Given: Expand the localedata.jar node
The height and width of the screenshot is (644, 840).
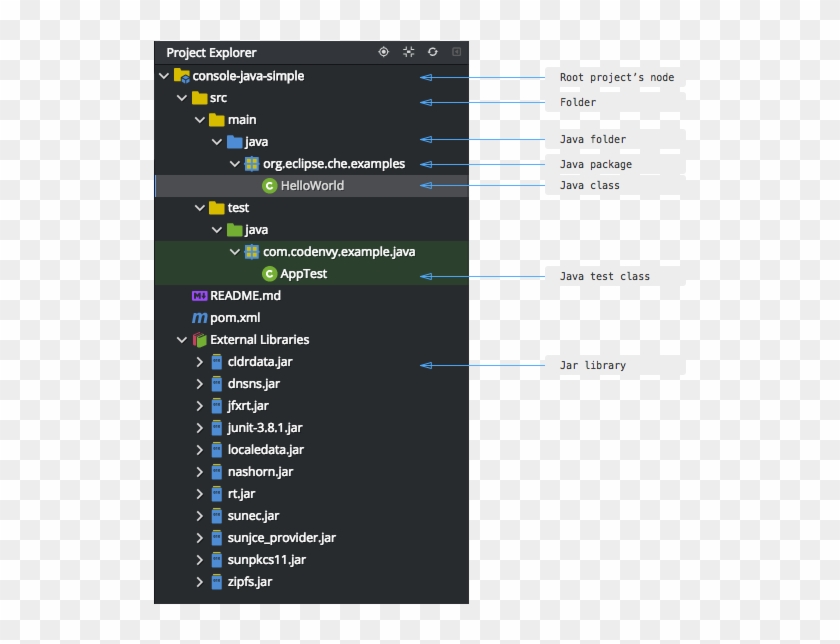Looking at the screenshot, I should 199,450.
